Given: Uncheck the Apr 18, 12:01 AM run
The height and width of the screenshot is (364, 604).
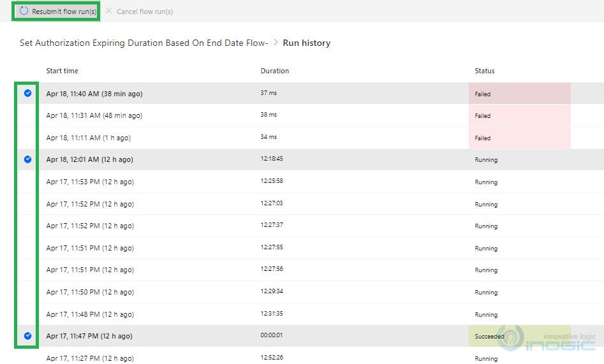Looking at the screenshot, I should [27, 159].
